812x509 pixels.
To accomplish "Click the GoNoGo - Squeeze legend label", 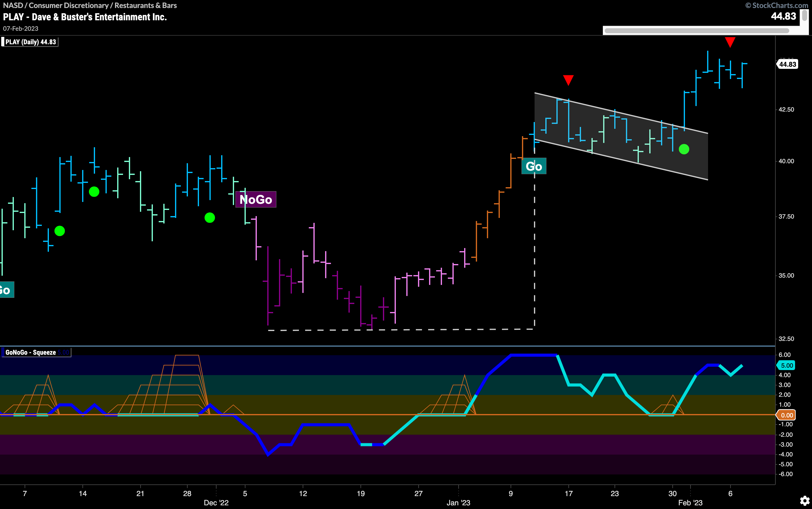I will tap(36, 353).
